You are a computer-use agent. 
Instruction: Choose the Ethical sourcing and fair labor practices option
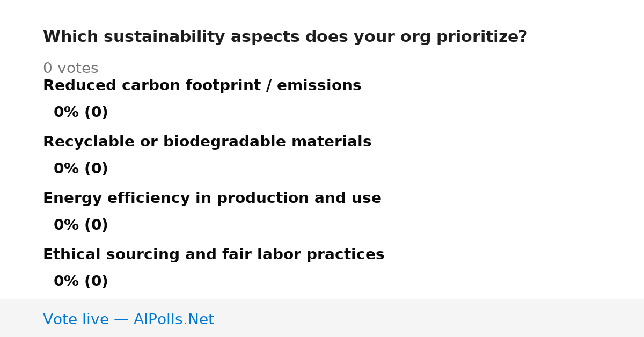coord(214,255)
